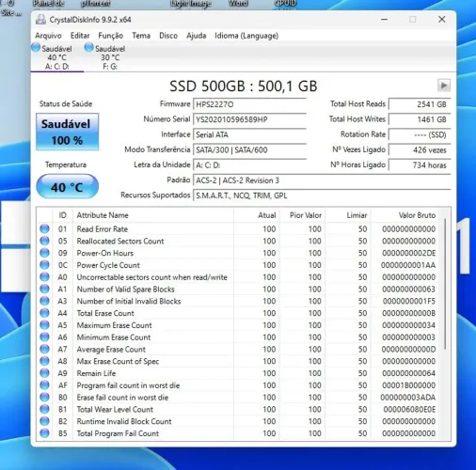Open the Função menu
Image resolution: width=476 pixels, height=470 pixels.
coord(110,36)
